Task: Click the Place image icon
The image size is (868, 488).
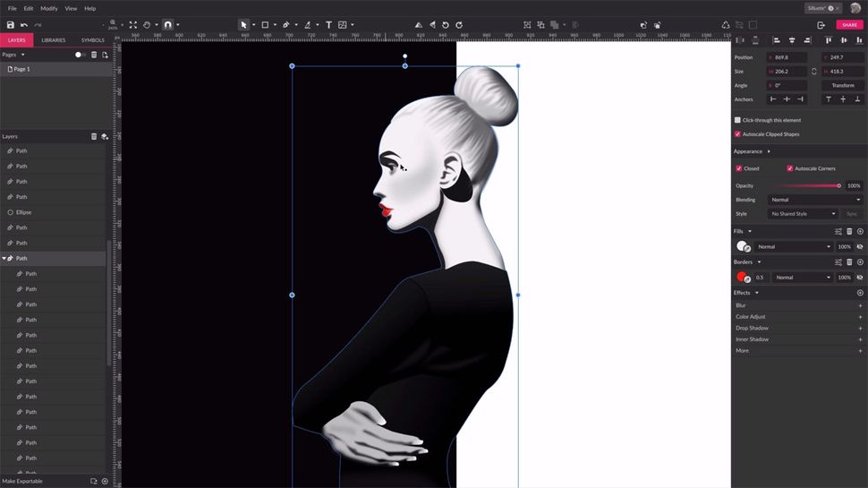Action: tap(343, 25)
